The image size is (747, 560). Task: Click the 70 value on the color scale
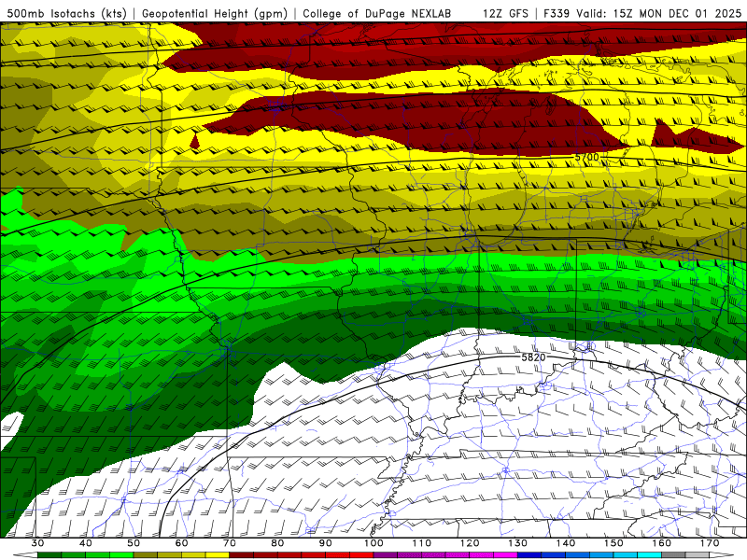click(230, 543)
